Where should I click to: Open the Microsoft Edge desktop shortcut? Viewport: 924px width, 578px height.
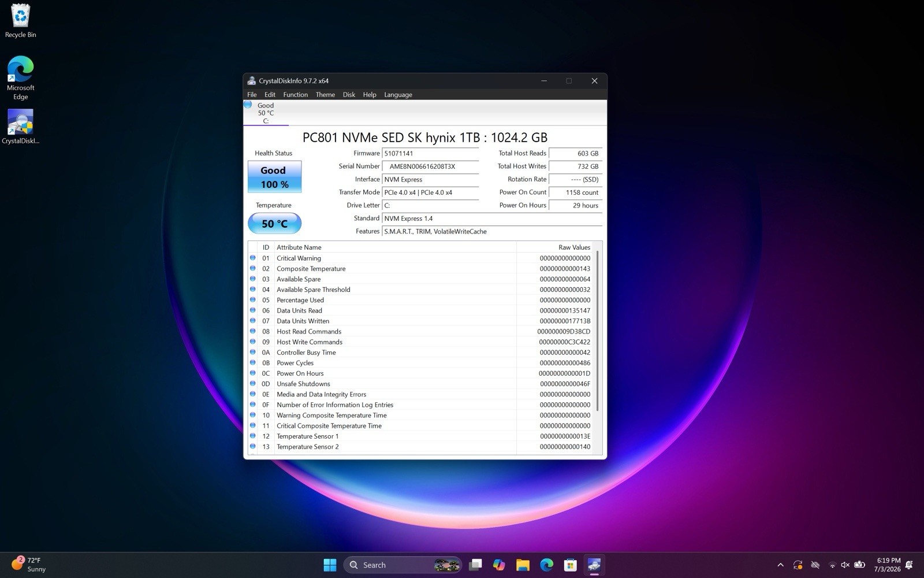click(20, 78)
